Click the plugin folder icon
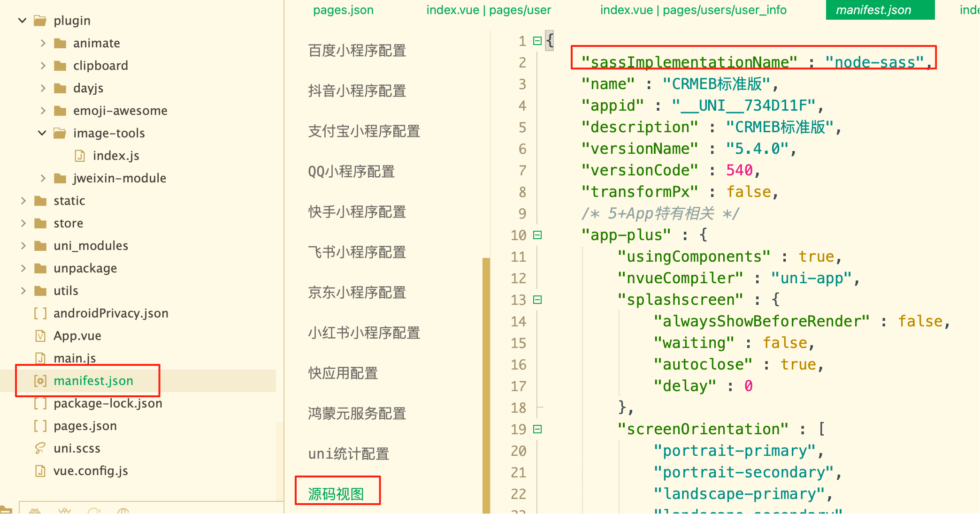This screenshot has height=514, width=980. pos(40,21)
